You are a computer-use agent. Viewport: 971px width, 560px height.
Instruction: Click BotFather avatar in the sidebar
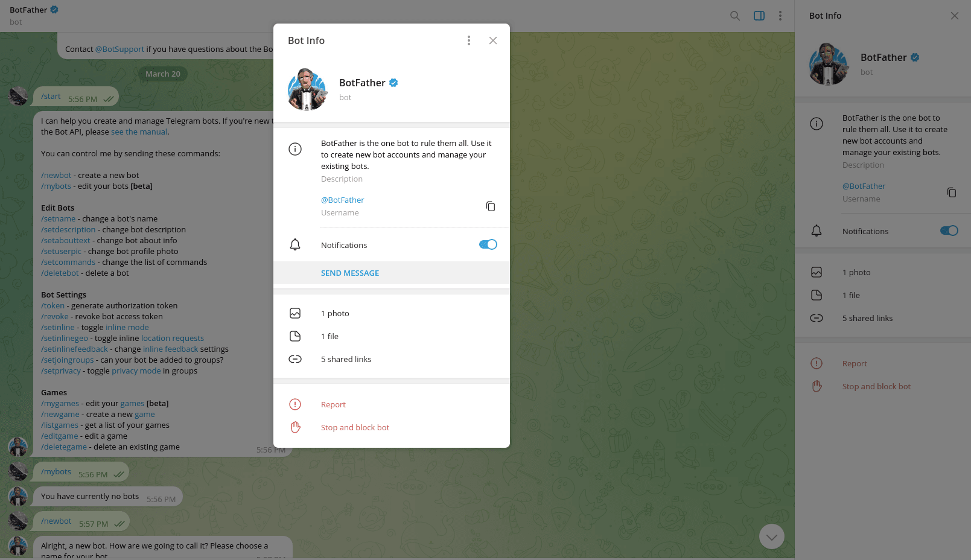(829, 64)
